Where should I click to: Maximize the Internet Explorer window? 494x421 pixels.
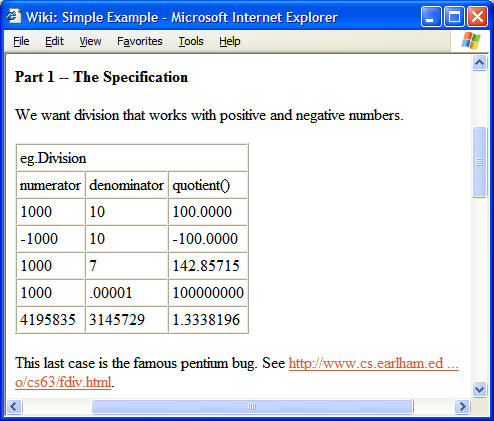click(454, 17)
